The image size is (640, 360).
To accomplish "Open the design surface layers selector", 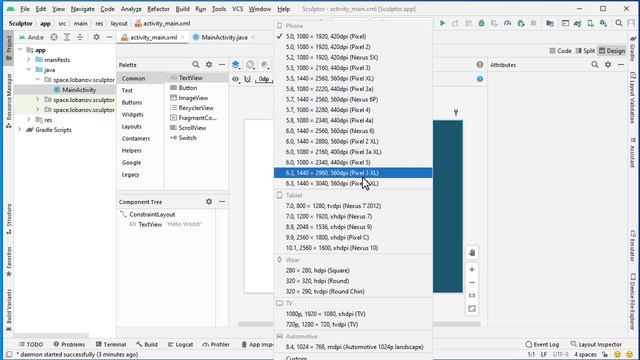I will [236, 65].
